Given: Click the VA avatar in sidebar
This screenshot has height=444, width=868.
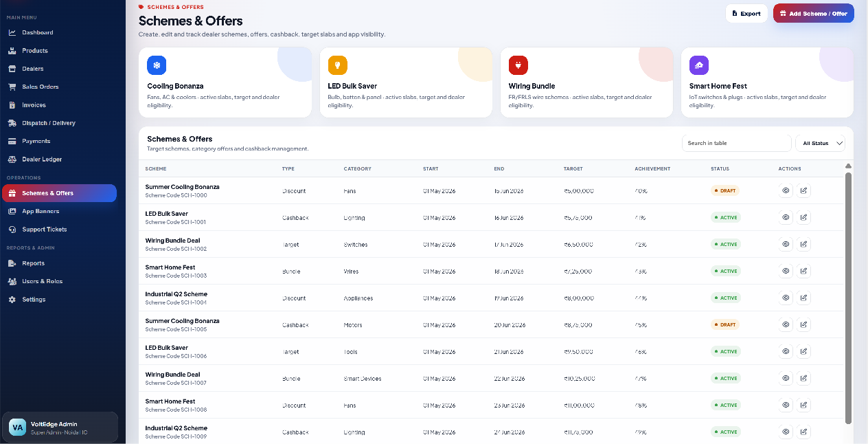Looking at the screenshot, I should tap(17, 428).
